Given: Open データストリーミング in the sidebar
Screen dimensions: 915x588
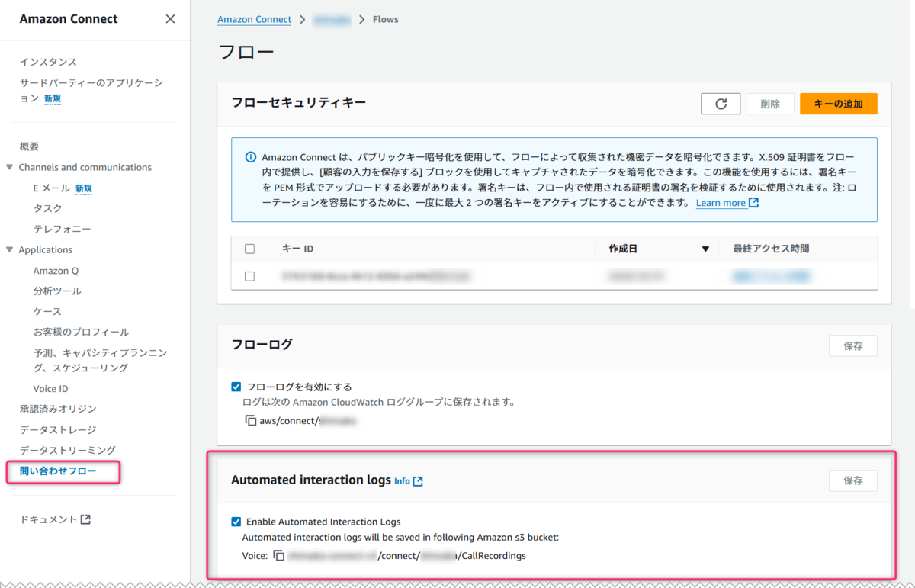Looking at the screenshot, I should (x=68, y=450).
